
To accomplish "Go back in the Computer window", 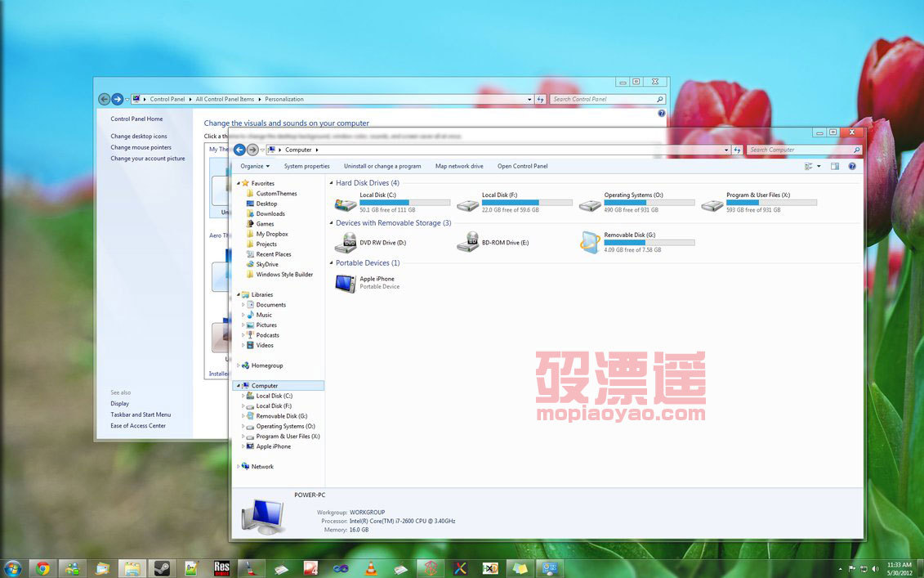I will click(x=239, y=150).
